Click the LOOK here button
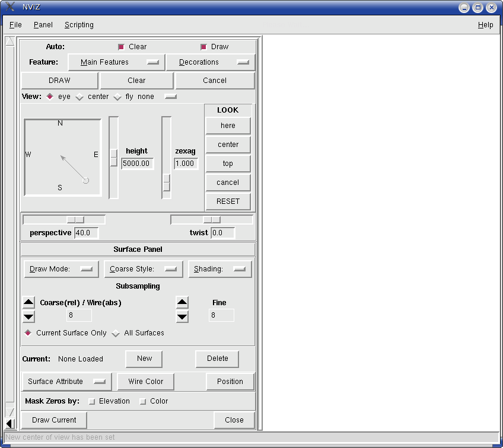This screenshot has height=448, width=503. [x=228, y=126]
